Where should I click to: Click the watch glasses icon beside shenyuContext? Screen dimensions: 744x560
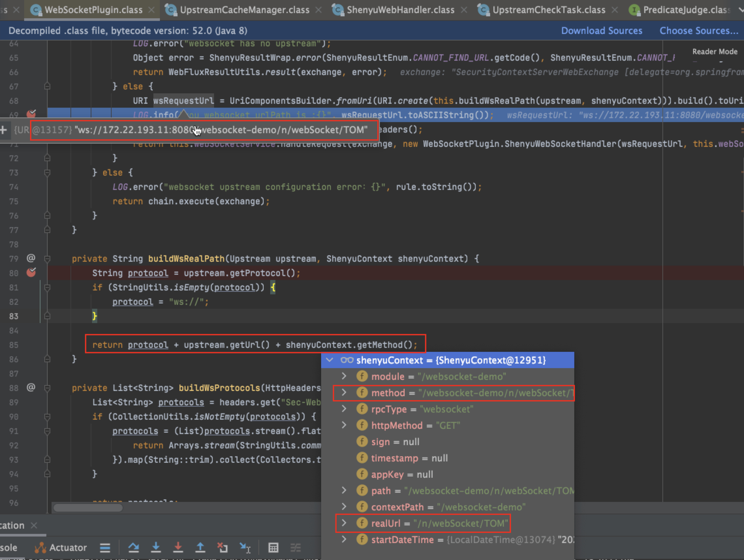tap(347, 360)
